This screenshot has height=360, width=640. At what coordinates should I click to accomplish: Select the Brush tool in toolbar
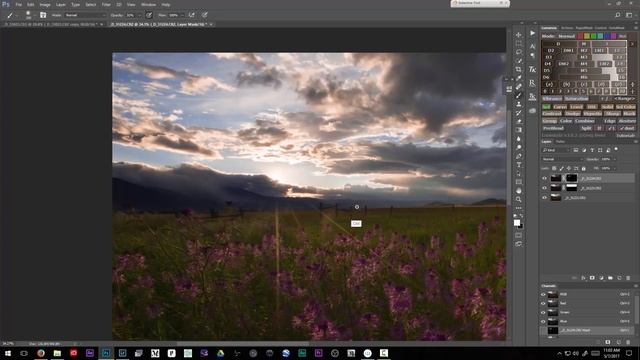point(518,95)
